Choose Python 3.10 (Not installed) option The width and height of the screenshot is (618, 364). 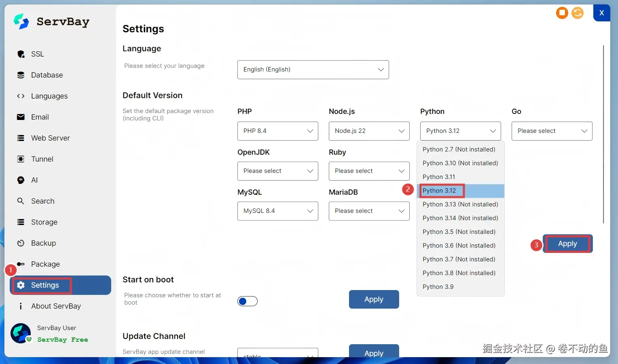coord(461,163)
